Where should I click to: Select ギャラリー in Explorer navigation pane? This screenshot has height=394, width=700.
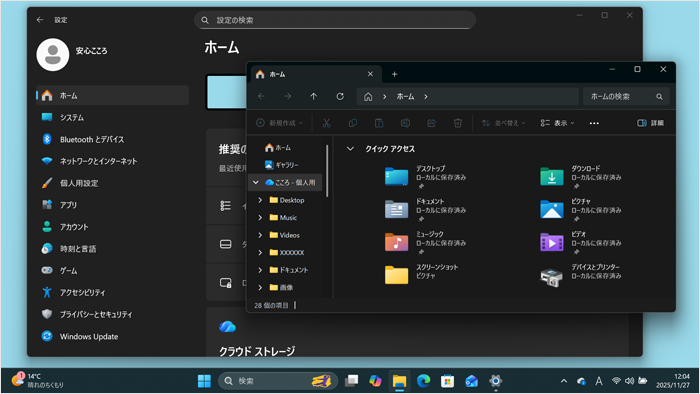tap(281, 165)
